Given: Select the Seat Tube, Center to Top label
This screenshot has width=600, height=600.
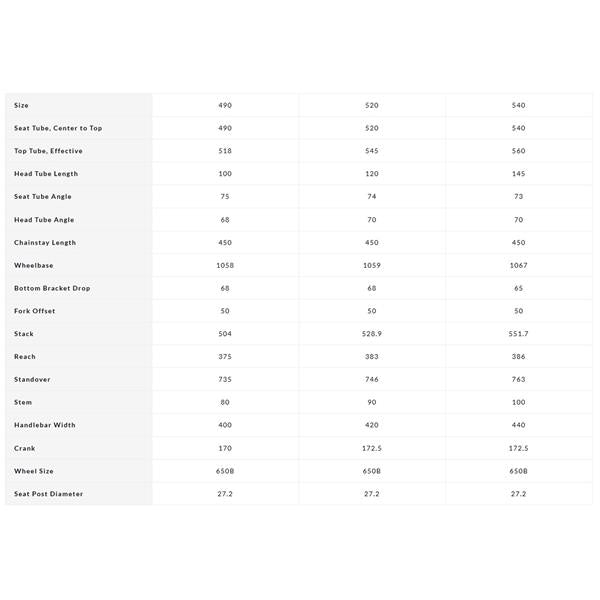Looking at the screenshot, I should [58, 128].
